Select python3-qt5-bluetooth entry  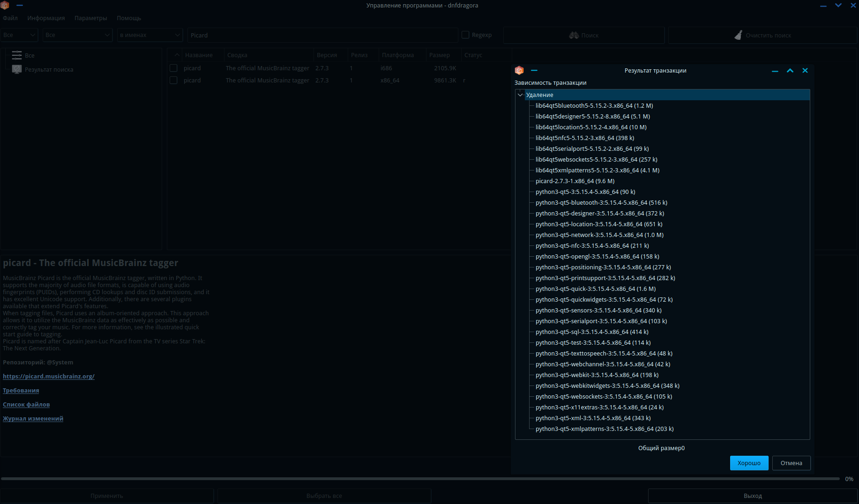click(x=601, y=202)
